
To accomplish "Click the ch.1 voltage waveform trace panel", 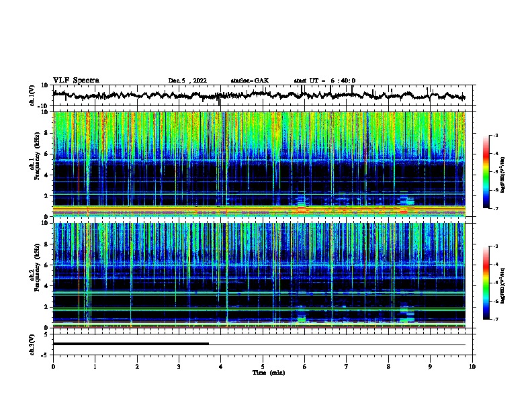I will (263, 95).
